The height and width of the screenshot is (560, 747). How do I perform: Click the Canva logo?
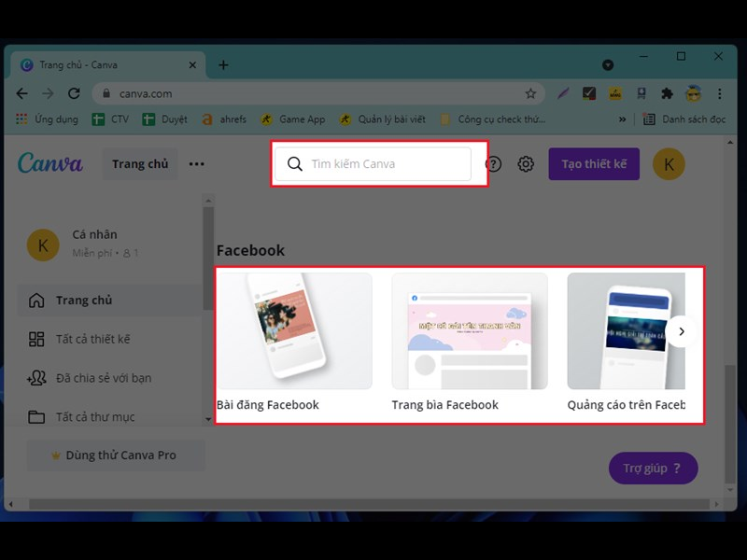click(50, 163)
